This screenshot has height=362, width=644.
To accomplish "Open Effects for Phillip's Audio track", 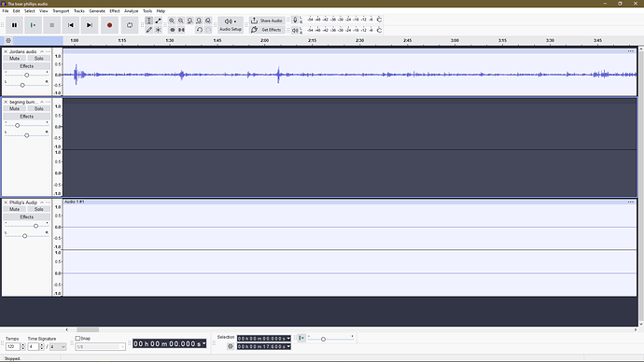I will [27, 217].
